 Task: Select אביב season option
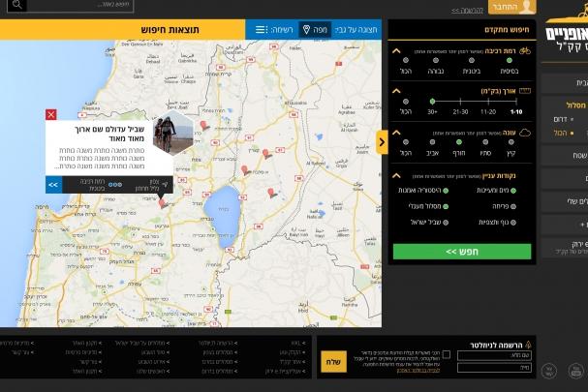coord(432,142)
